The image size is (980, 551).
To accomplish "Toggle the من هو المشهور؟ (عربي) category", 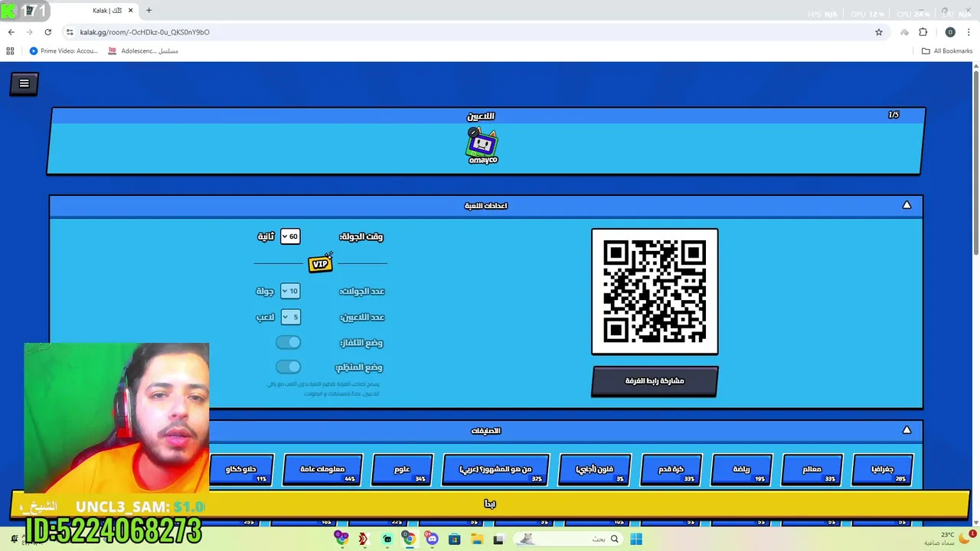I will tap(495, 469).
